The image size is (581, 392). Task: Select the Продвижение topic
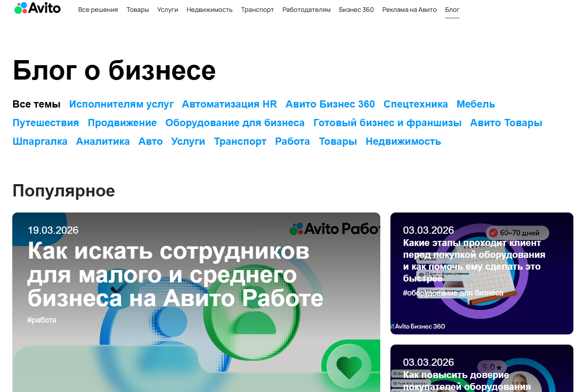pos(122,123)
